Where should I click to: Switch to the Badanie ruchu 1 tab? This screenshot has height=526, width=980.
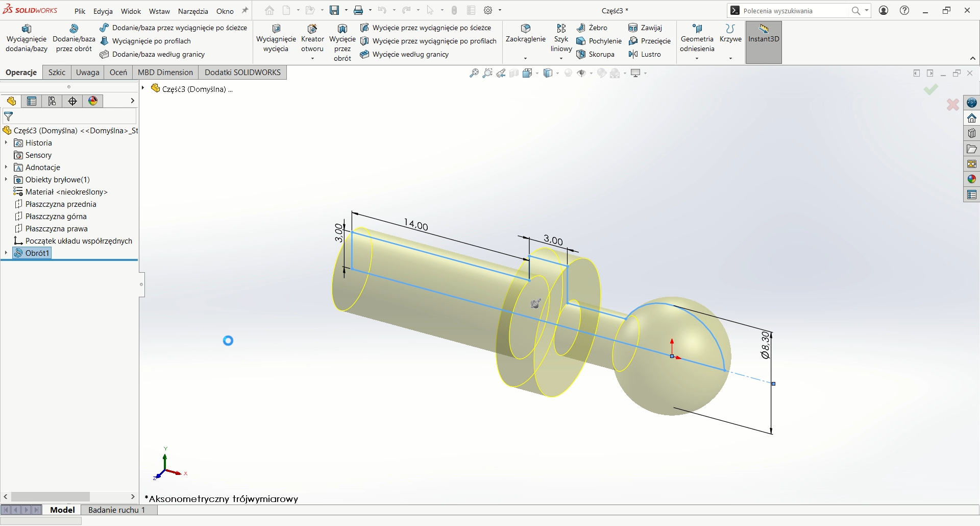click(x=117, y=510)
